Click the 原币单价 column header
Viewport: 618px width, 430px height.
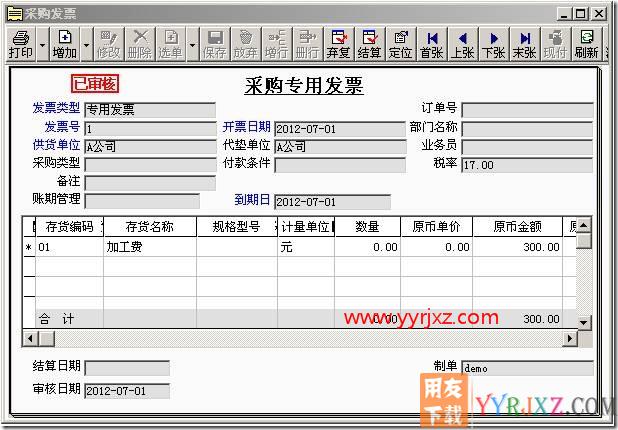tap(436, 227)
